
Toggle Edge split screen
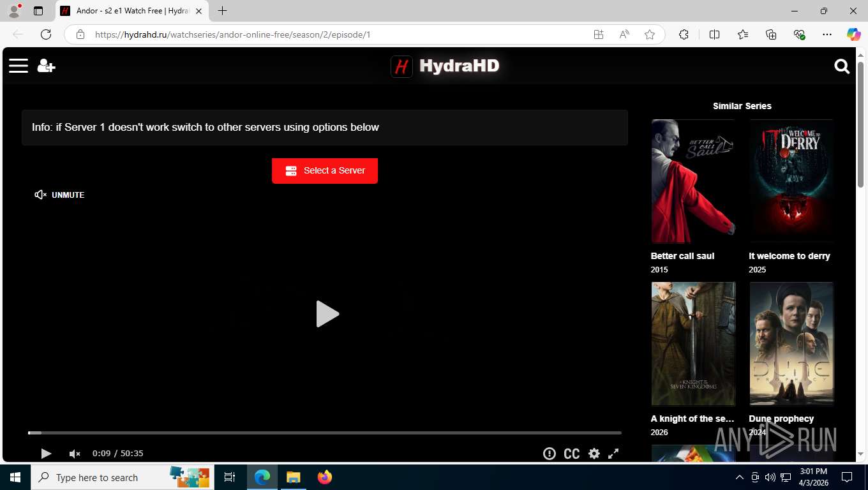(x=714, y=34)
